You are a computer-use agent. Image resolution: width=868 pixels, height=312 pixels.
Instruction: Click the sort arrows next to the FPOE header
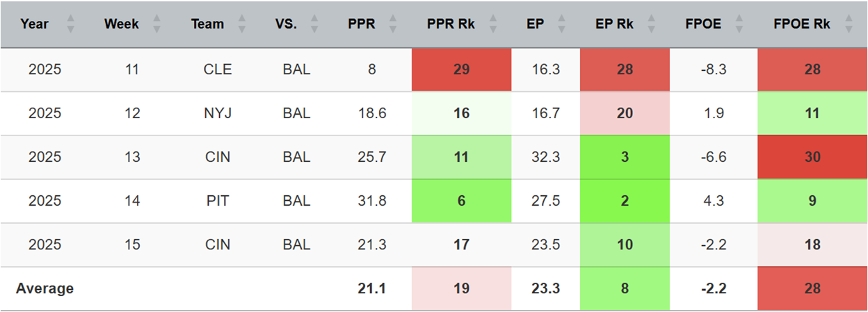coord(739,24)
